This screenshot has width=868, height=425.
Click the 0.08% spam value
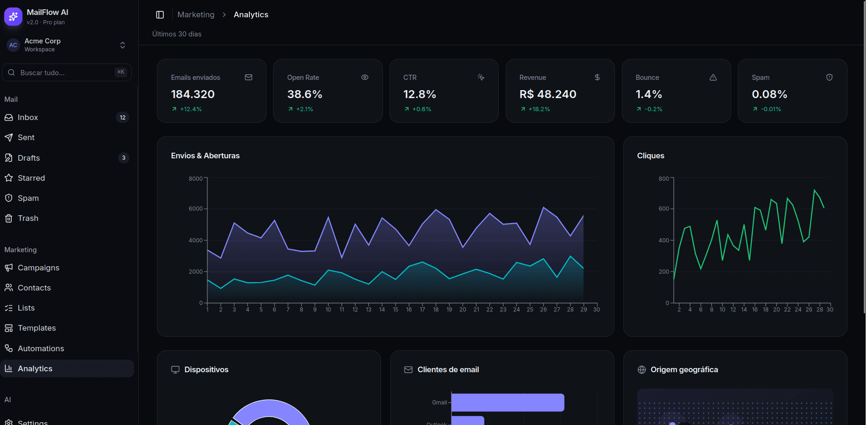click(x=769, y=94)
